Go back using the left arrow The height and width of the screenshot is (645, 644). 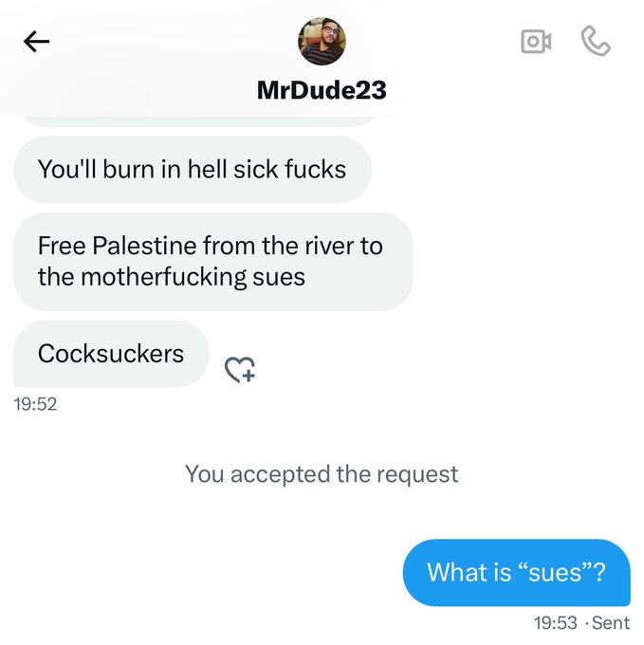click(x=36, y=41)
